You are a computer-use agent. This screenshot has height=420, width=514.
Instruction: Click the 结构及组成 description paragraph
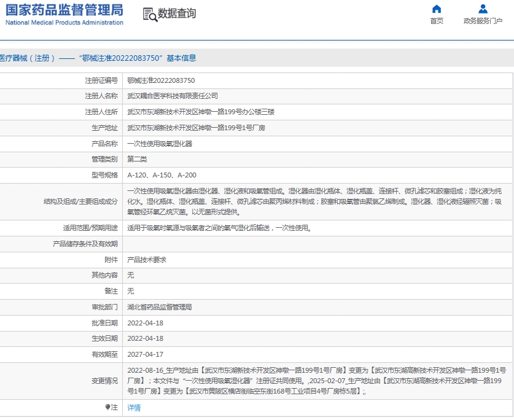point(314,201)
